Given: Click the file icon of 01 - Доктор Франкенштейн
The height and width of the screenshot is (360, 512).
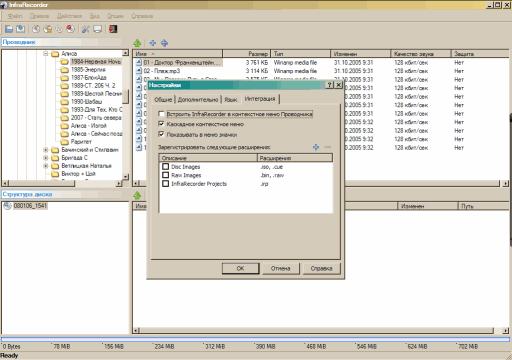Looking at the screenshot, I should tap(139, 62).
